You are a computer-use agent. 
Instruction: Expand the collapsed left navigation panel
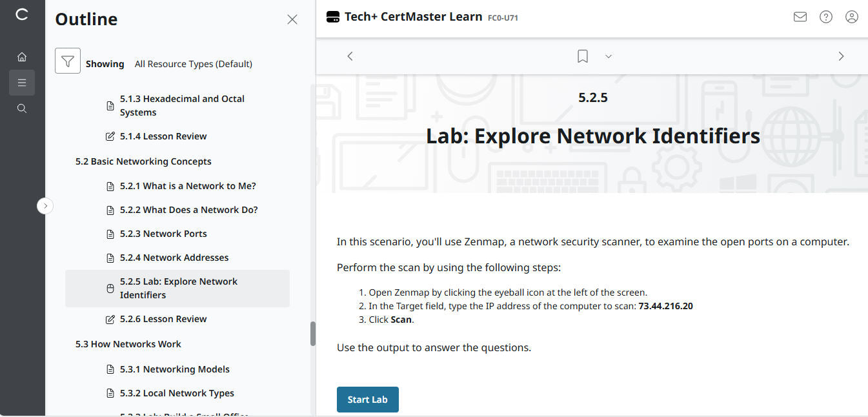(45, 205)
